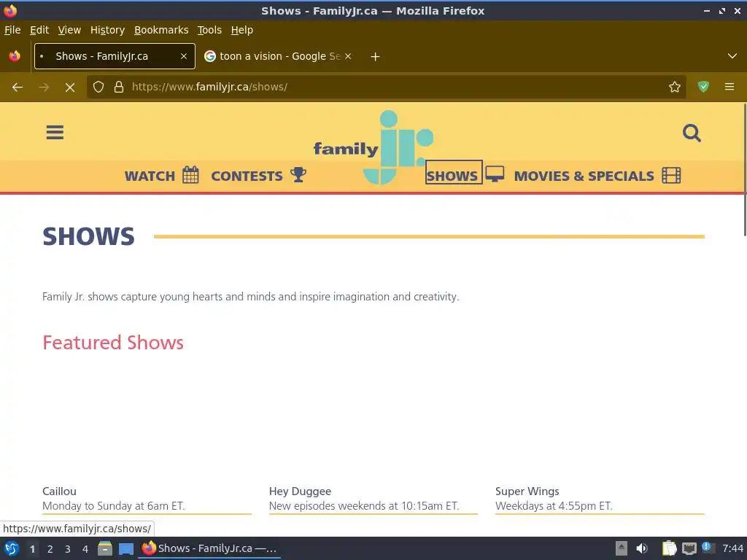747x560 pixels.
Task: Click the WATCH navigation link
Action: tap(150, 176)
